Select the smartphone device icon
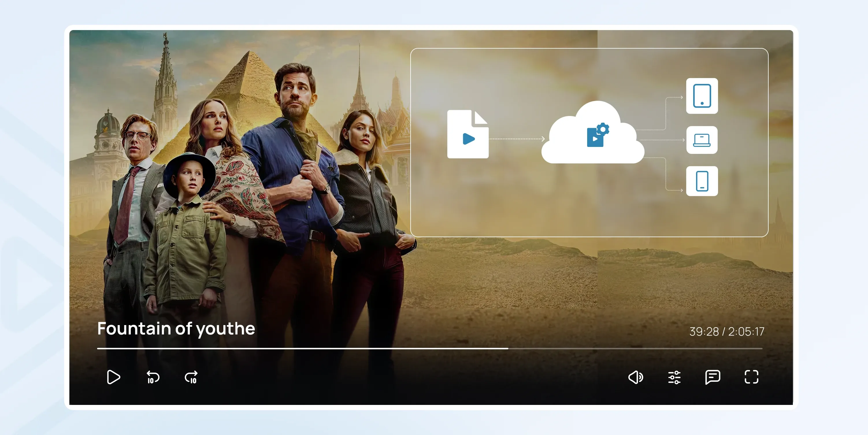The height and width of the screenshot is (435, 868). [x=702, y=181]
